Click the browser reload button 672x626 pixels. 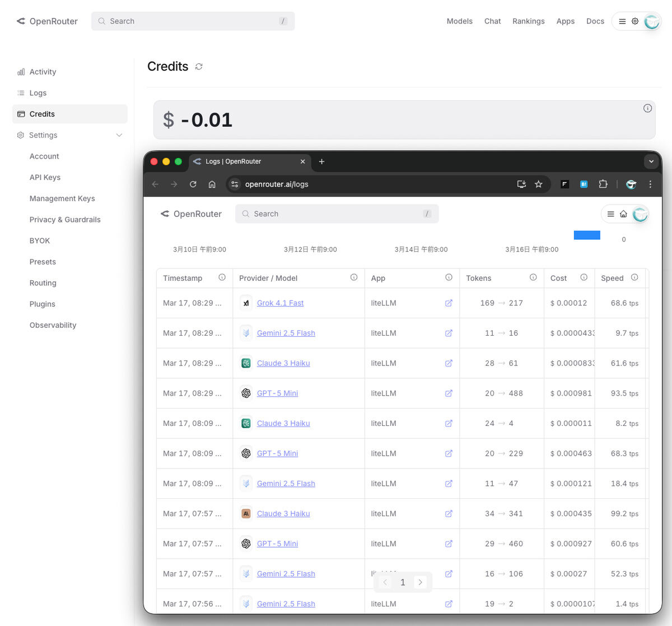pyautogui.click(x=193, y=184)
